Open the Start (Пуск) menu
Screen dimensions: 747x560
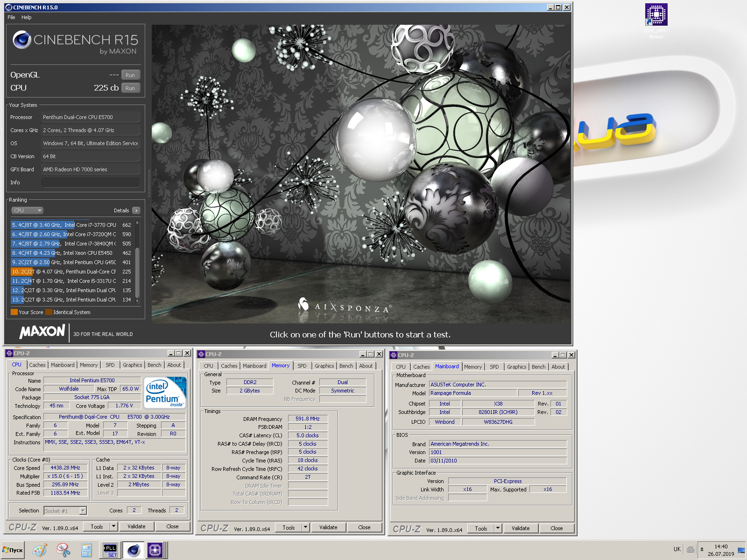tap(13, 550)
